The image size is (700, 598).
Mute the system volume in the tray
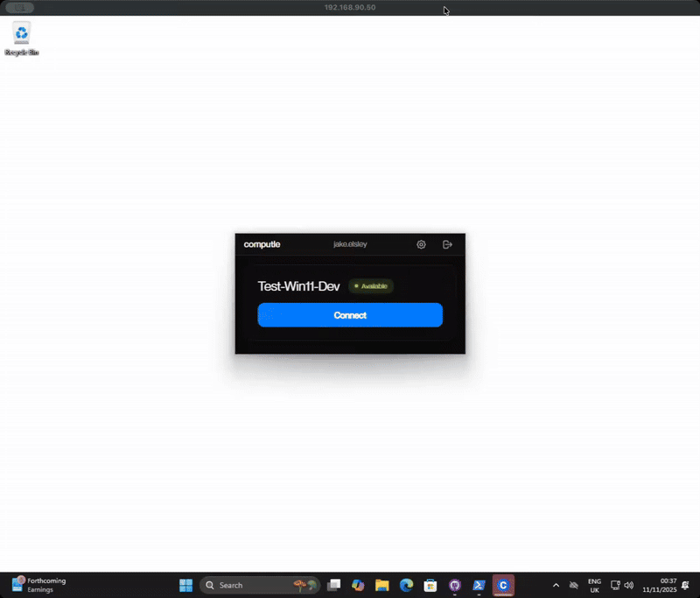point(629,585)
